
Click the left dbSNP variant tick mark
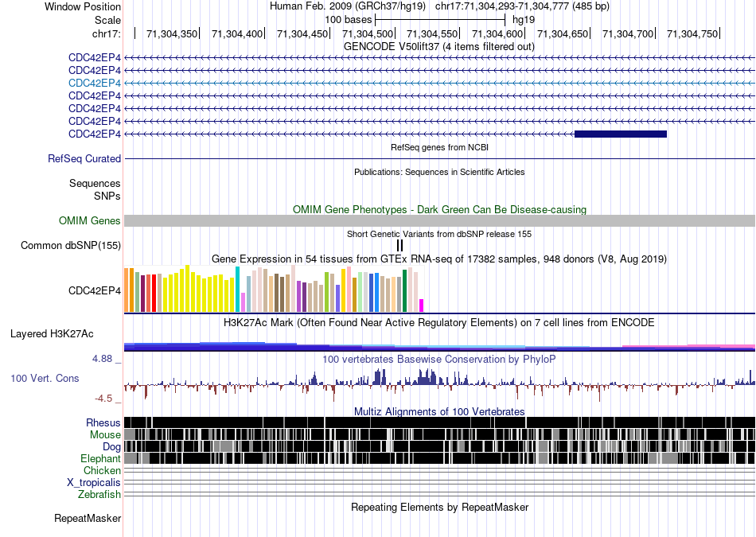[x=398, y=245]
